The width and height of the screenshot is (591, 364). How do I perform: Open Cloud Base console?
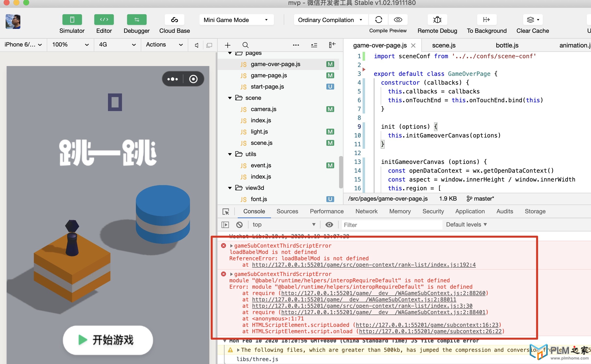pos(174,20)
